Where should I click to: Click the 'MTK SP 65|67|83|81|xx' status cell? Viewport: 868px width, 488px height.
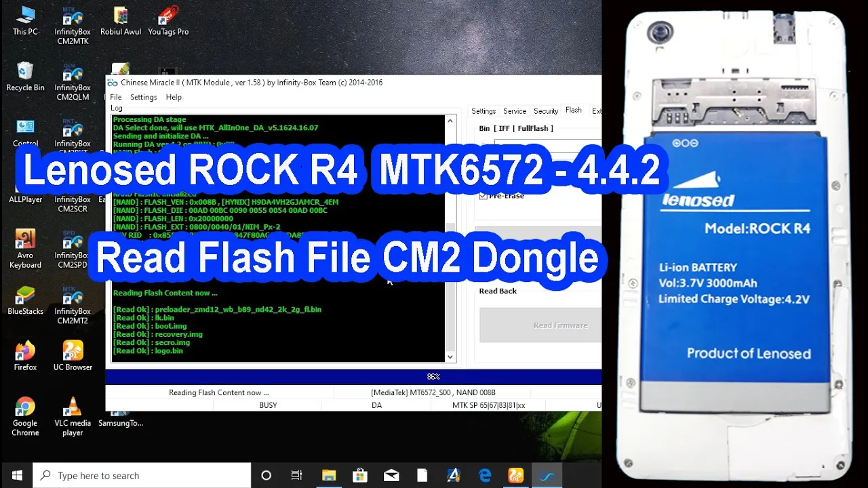[x=488, y=405]
